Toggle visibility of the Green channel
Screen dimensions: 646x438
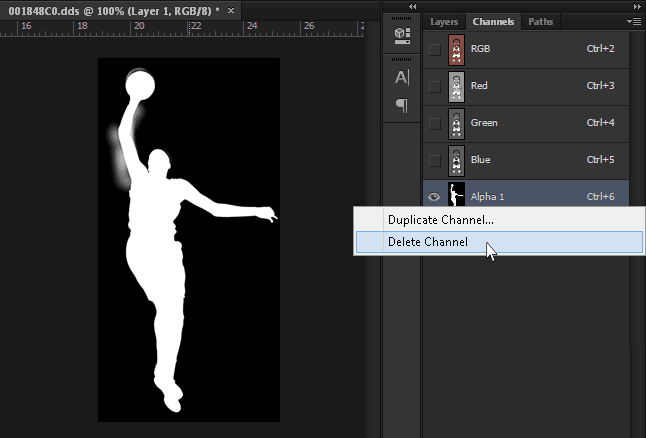pyautogui.click(x=434, y=123)
